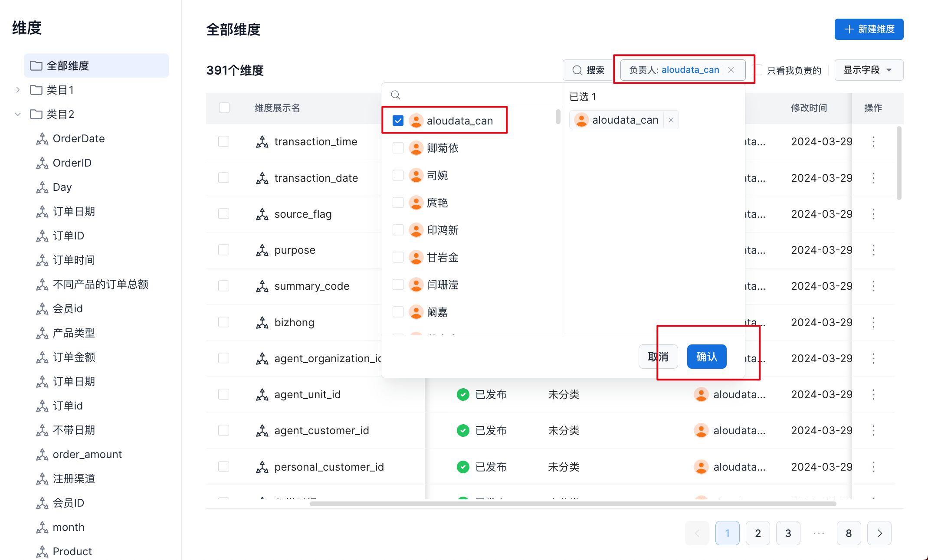Check the user 庹艳
The width and height of the screenshot is (928, 560).
[x=398, y=203]
